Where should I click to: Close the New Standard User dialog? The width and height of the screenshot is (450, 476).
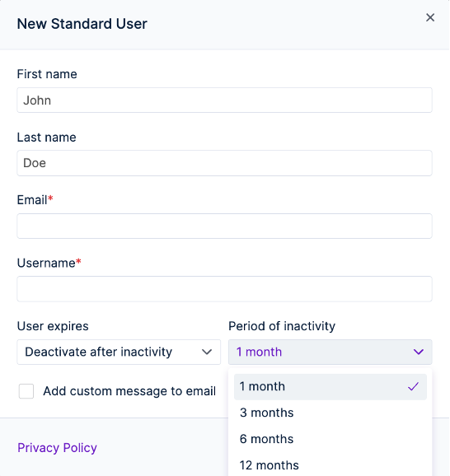tap(430, 17)
